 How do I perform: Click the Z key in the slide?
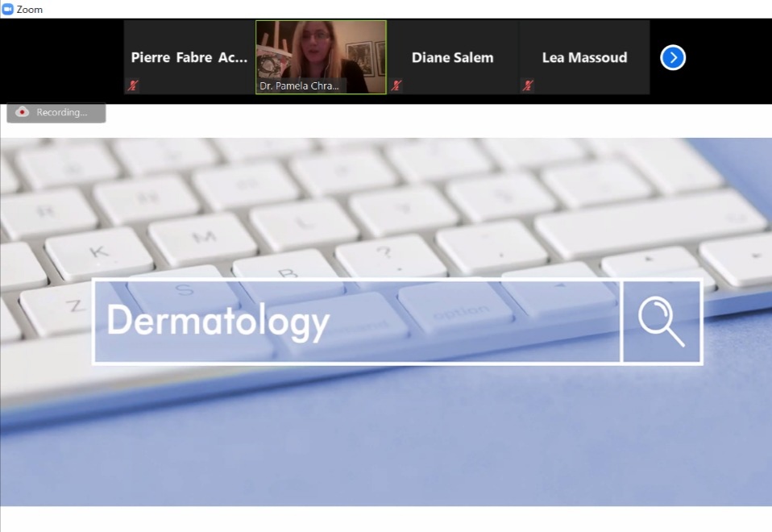pos(74,307)
